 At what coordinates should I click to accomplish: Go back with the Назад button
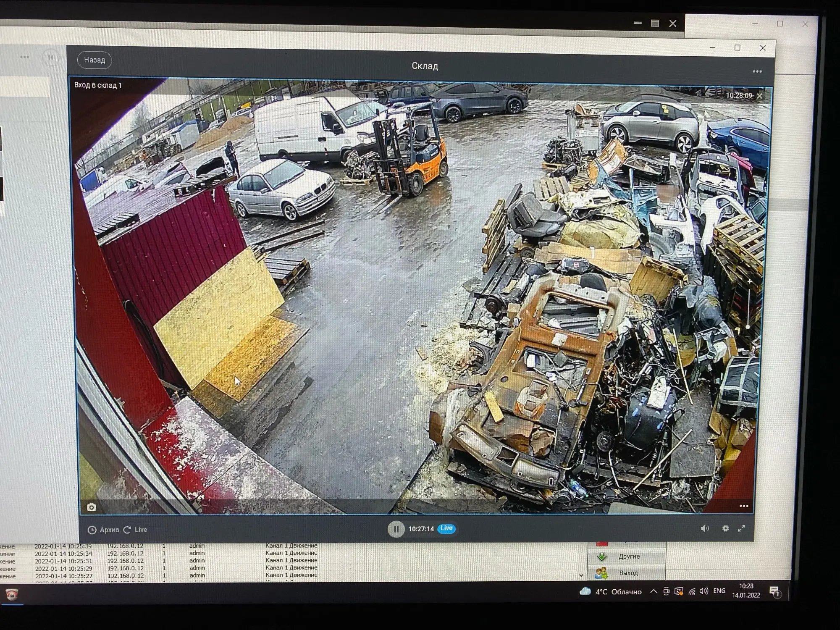pos(94,60)
